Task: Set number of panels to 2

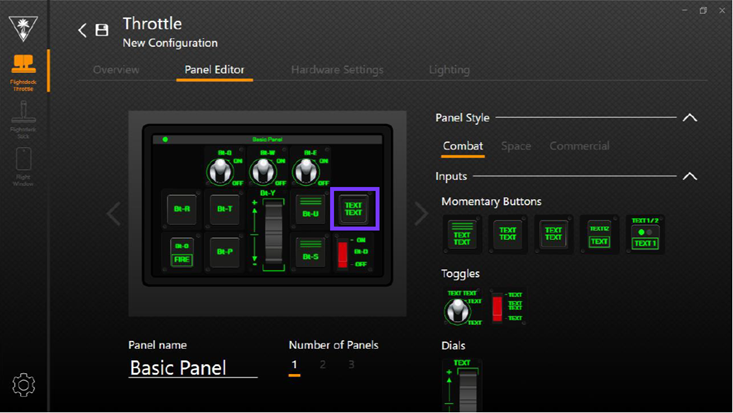Action: [x=323, y=364]
